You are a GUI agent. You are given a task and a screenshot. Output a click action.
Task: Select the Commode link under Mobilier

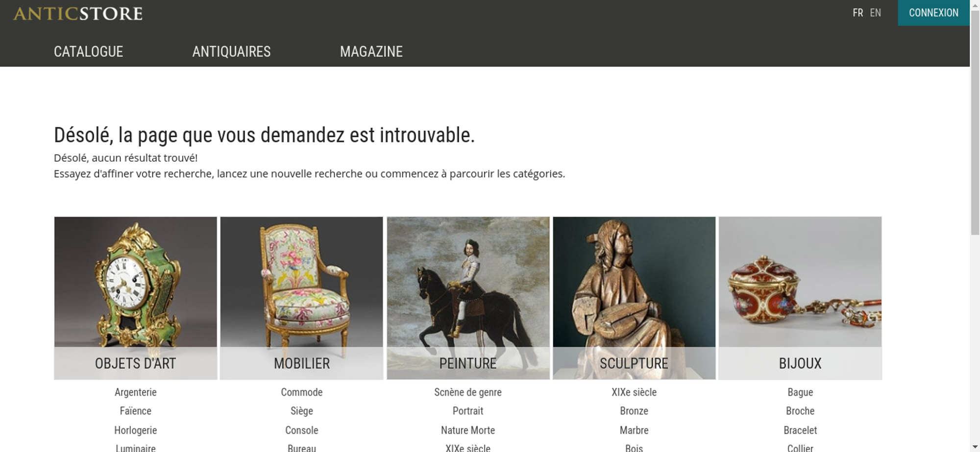(302, 392)
